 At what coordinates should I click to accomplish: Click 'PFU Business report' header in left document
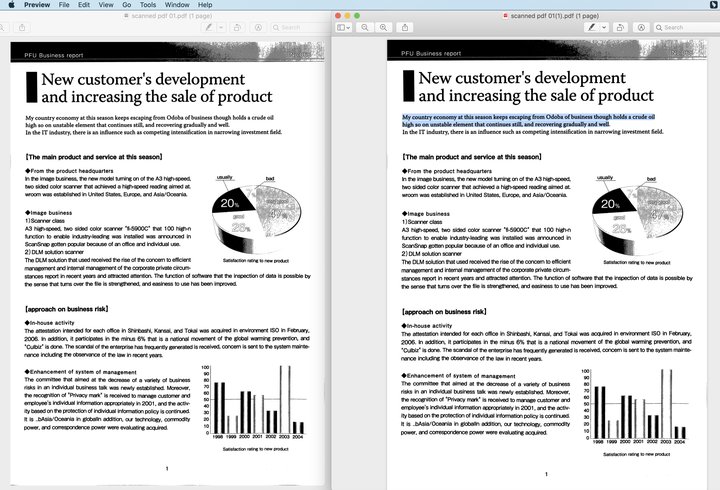(54, 55)
